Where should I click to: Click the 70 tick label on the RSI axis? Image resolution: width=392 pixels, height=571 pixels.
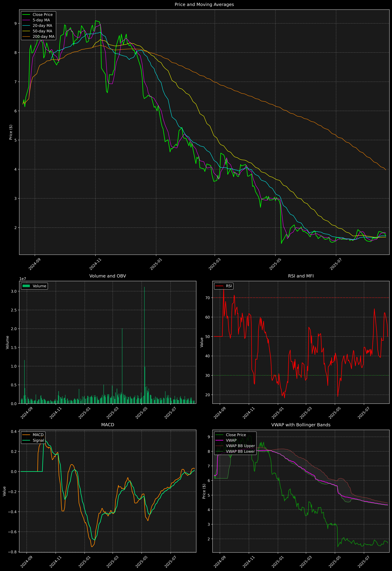[208, 298]
